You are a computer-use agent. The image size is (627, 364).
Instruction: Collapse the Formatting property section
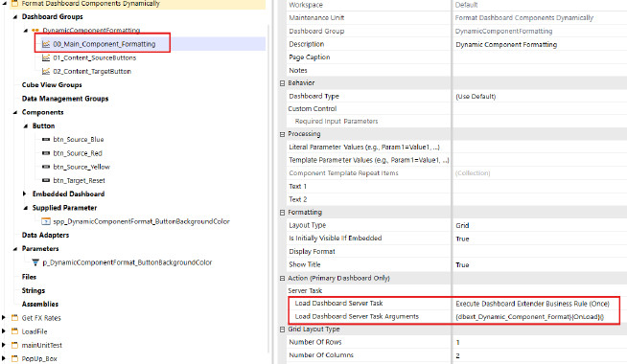click(x=282, y=213)
